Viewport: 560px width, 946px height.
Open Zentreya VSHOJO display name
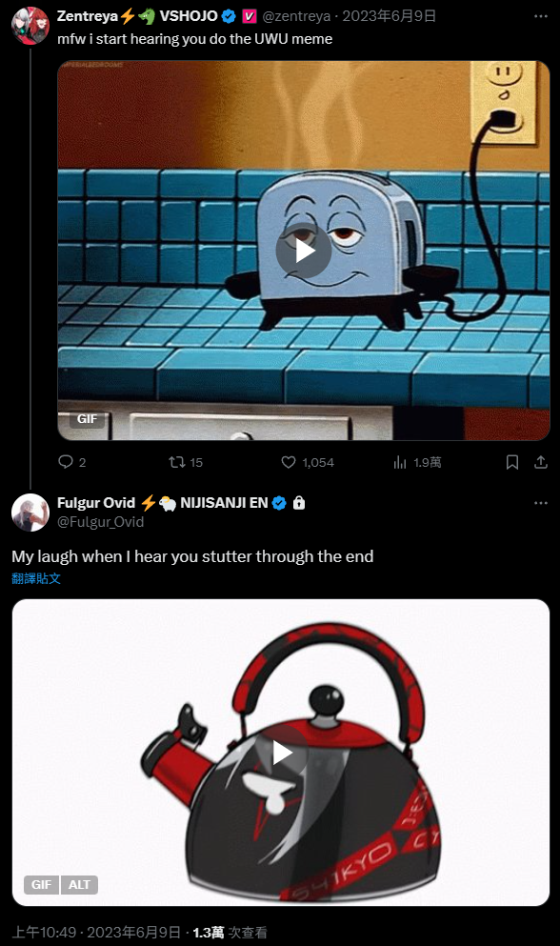[137, 15]
